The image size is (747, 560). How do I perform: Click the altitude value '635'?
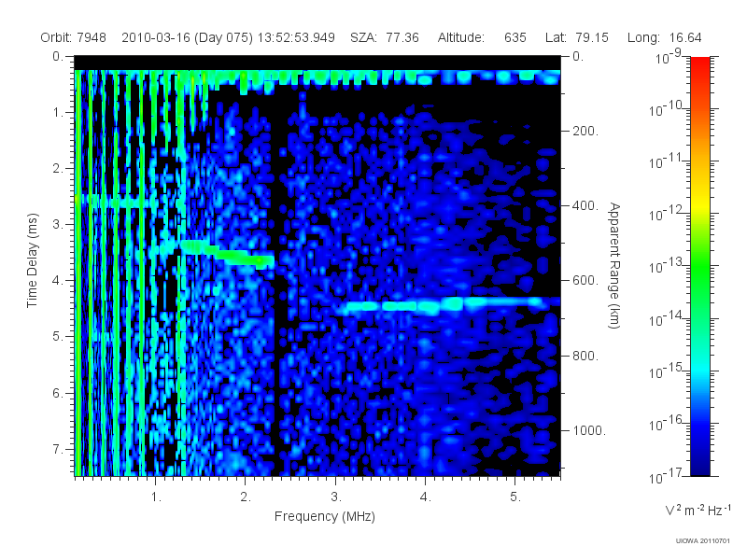pyautogui.click(x=515, y=37)
